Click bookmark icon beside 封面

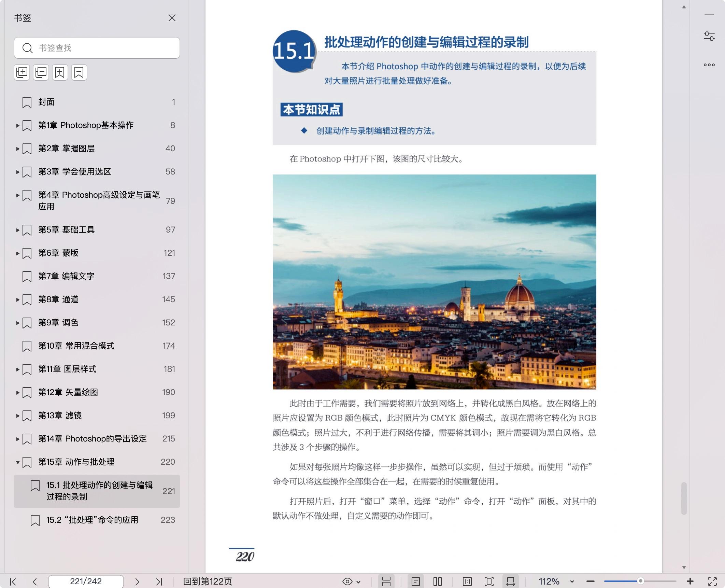(x=27, y=102)
